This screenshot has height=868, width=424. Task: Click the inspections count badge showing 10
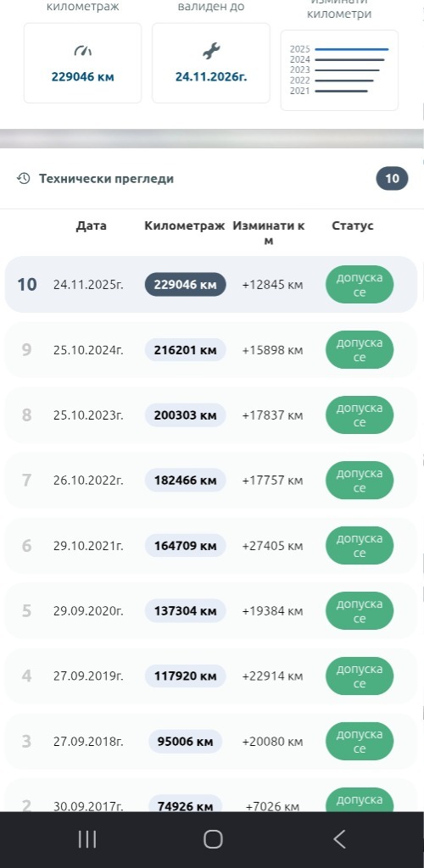point(392,178)
